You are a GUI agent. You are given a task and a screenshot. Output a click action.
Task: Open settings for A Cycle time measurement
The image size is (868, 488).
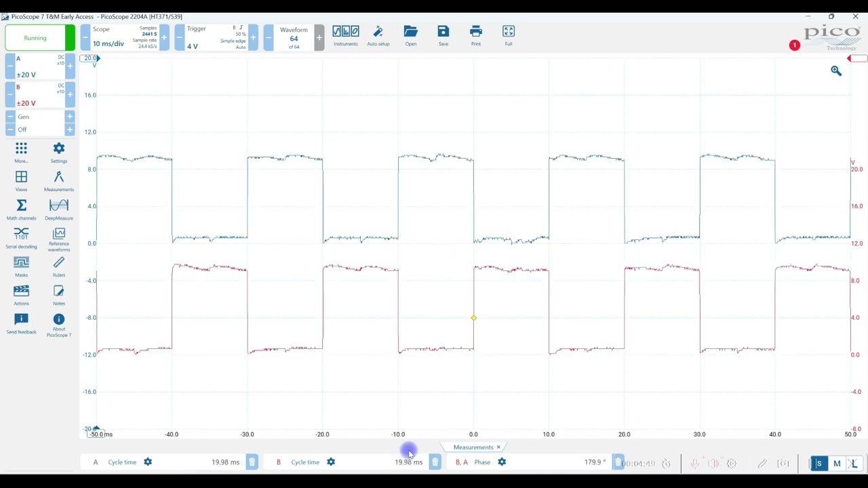click(x=148, y=462)
